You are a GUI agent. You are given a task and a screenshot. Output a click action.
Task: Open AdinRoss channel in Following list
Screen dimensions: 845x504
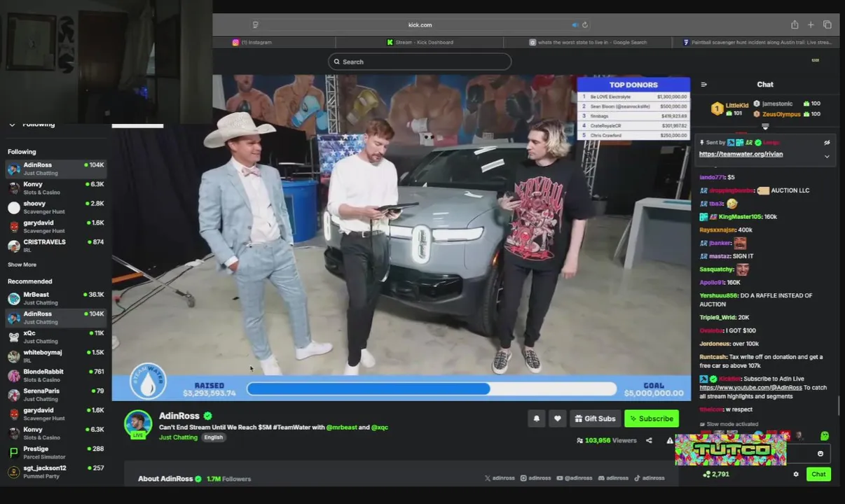coord(56,169)
